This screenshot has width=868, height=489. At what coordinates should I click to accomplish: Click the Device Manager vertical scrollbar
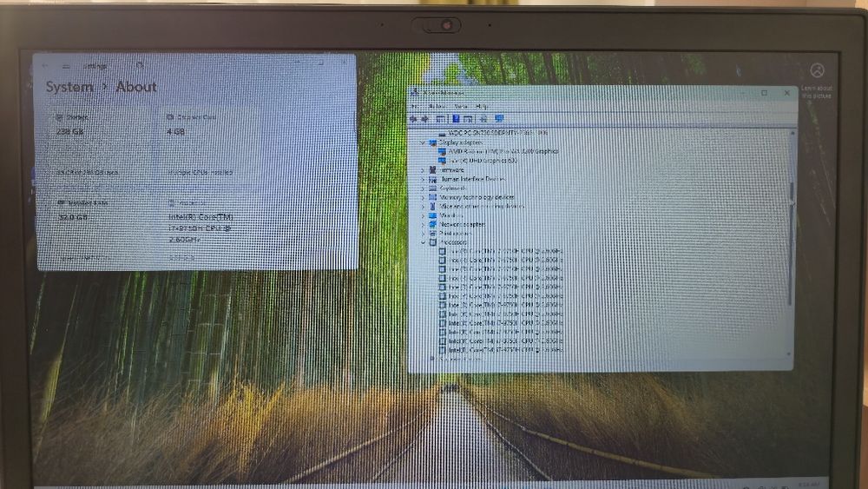(792, 244)
